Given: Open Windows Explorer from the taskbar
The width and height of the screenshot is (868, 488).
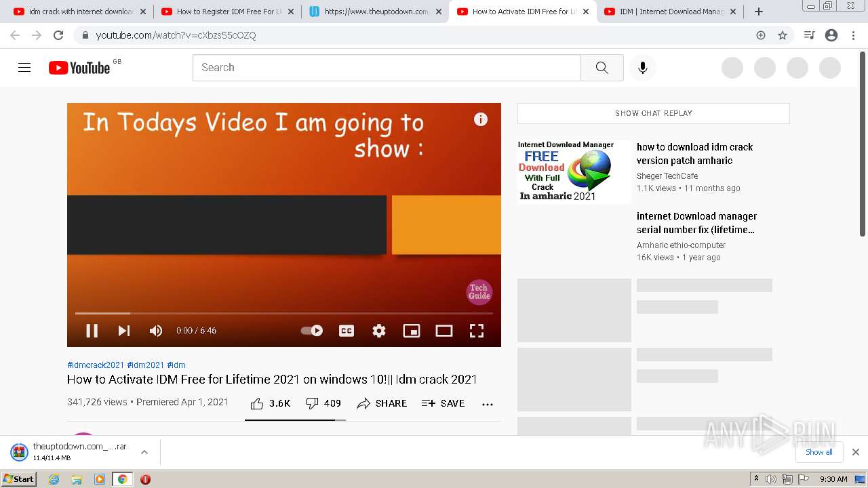Looking at the screenshot, I should pos(77,479).
